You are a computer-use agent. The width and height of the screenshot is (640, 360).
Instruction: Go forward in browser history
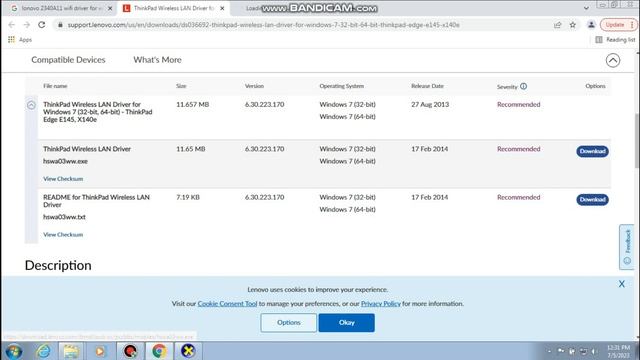pyautogui.click(x=27, y=25)
